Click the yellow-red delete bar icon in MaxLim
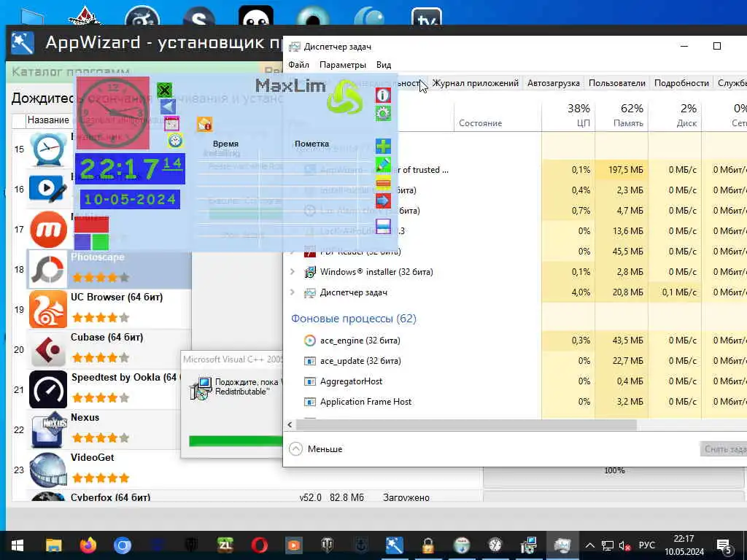Image resolution: width=747 pixels, height=560 pixels. point(383,183)
